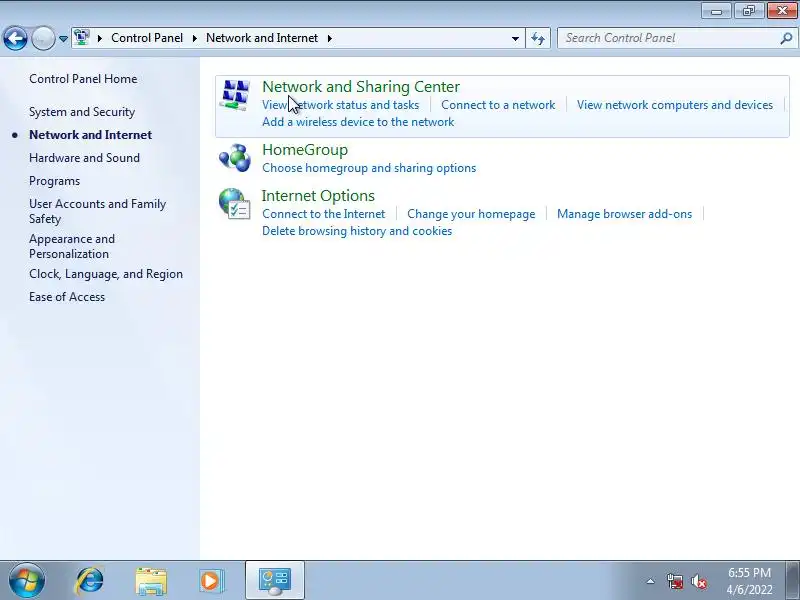Open recent pages dropdown beside nav arrows
This screenshot has height=600, width=800.
(x=63, y=38)
